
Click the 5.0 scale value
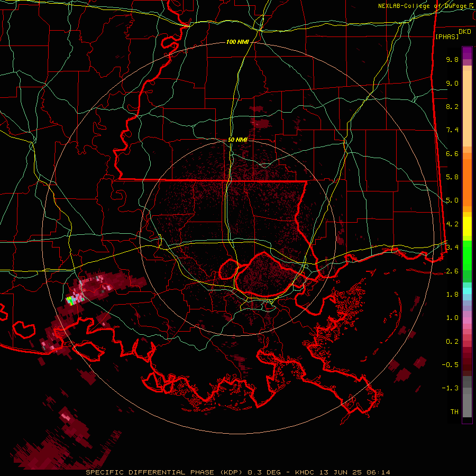pyautogui.click(x=452, y=200)
